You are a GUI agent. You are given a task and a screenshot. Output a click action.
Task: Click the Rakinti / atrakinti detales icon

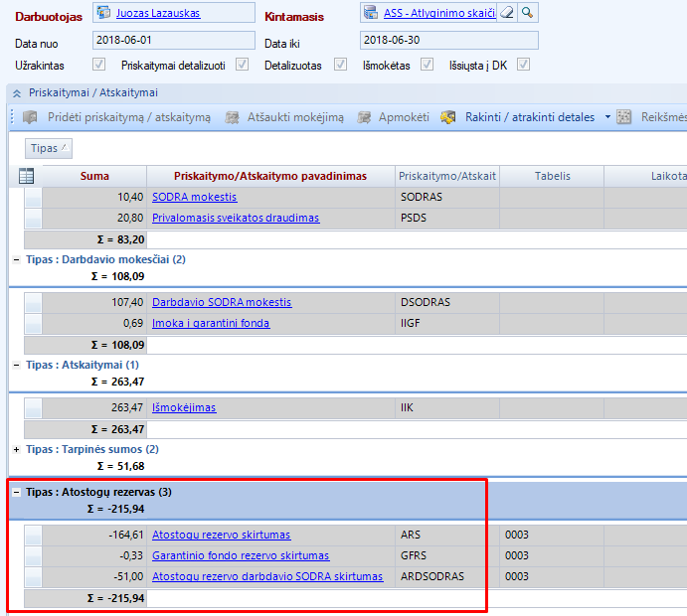(448, 117)
